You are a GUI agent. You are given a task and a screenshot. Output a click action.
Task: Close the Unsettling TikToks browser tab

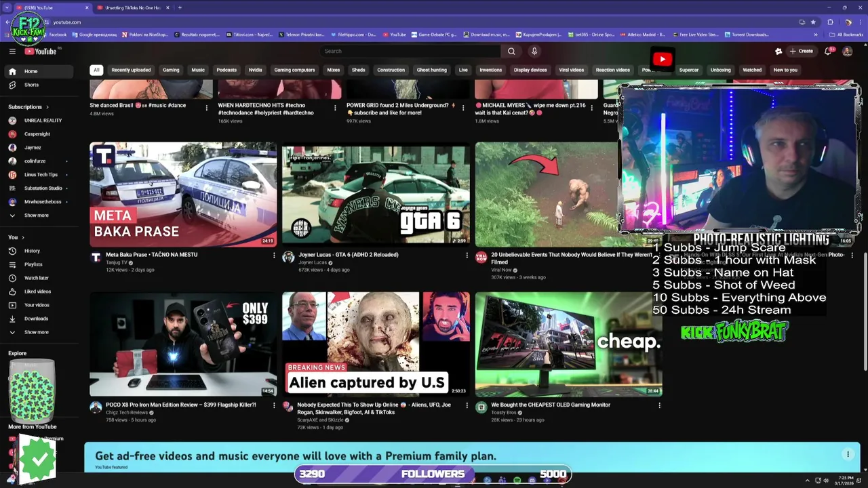click(168, 7)
